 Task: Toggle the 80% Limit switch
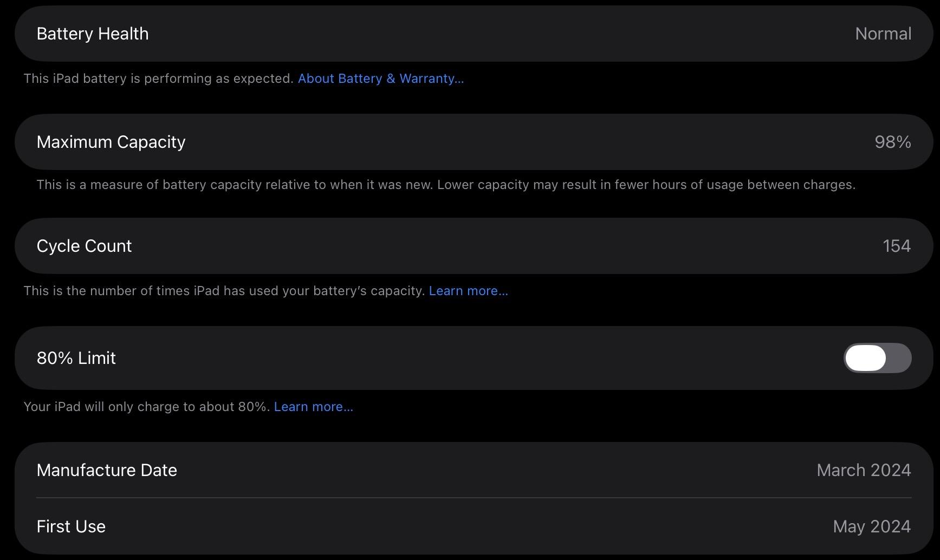point(877,358)
